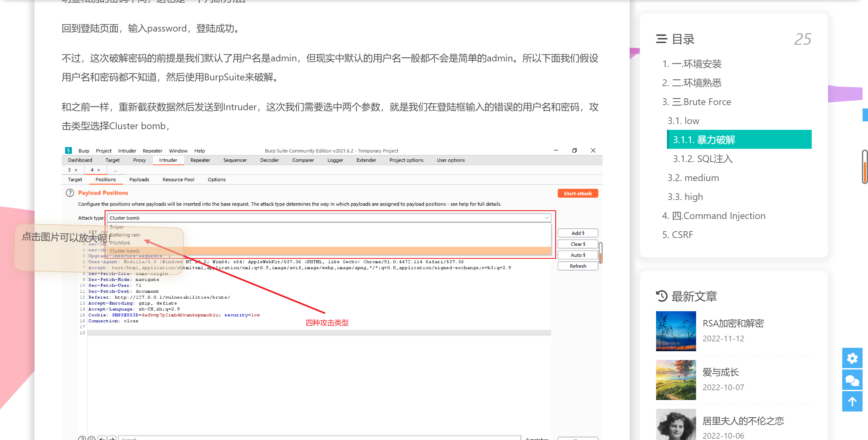Open the 居里夫人的不伦之恋 portrait thumbnail
The image size is (868, 440).
(x=676, y=424)
